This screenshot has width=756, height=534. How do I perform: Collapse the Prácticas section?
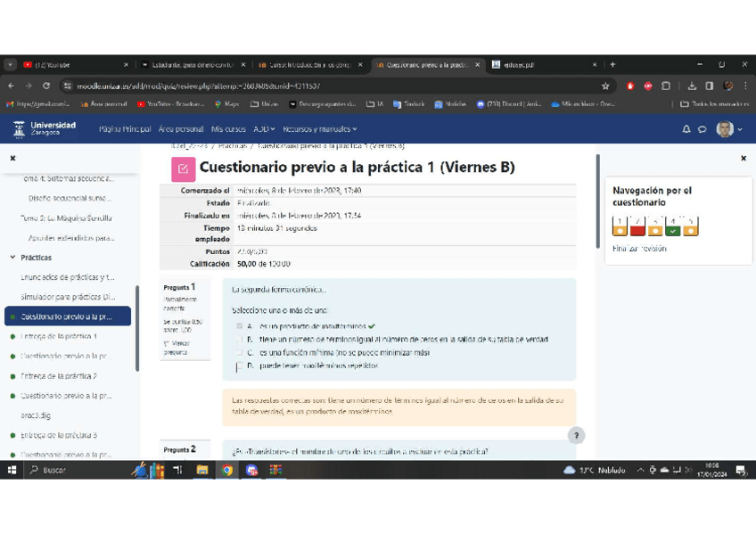coord(12,258)
